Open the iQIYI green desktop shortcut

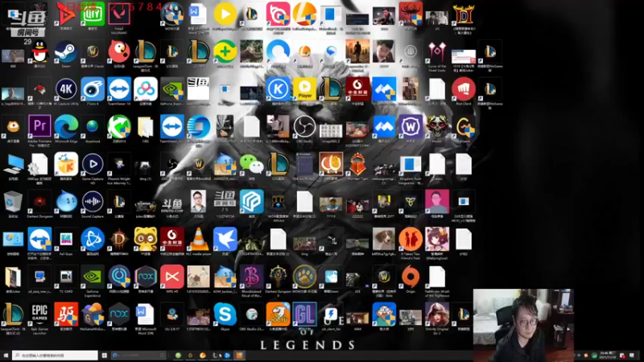tap(93, 14)
